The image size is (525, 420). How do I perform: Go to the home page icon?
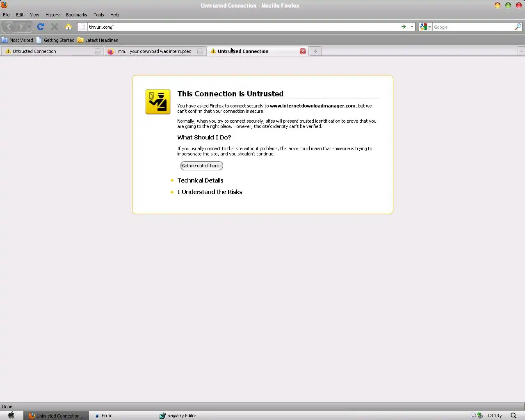coord(68,27)
